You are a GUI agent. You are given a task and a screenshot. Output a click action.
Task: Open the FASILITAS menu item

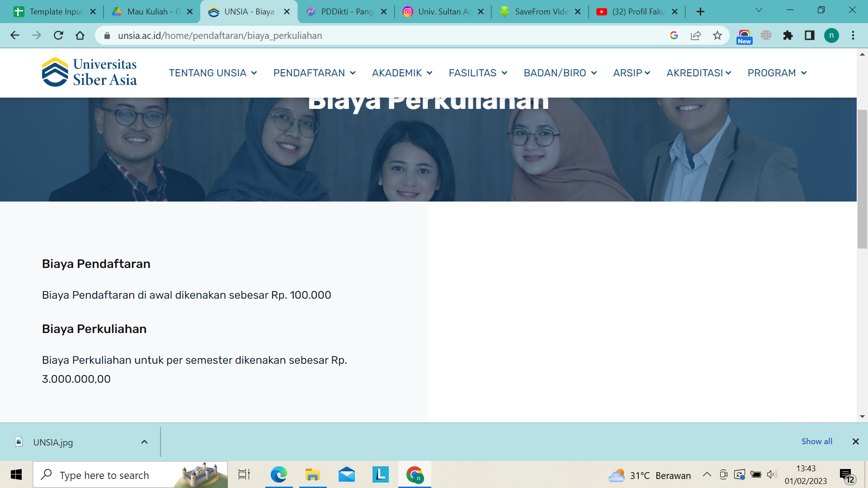click(x=477, y=73)
